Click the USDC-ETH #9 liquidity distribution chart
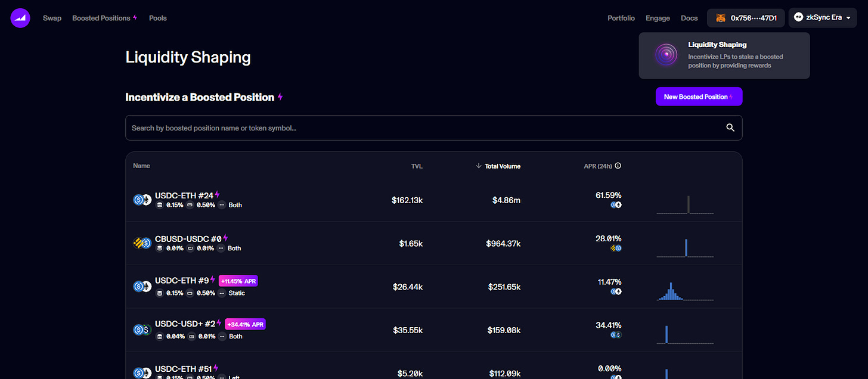Screen dimensions: 868x379 (x=685, y=291)
